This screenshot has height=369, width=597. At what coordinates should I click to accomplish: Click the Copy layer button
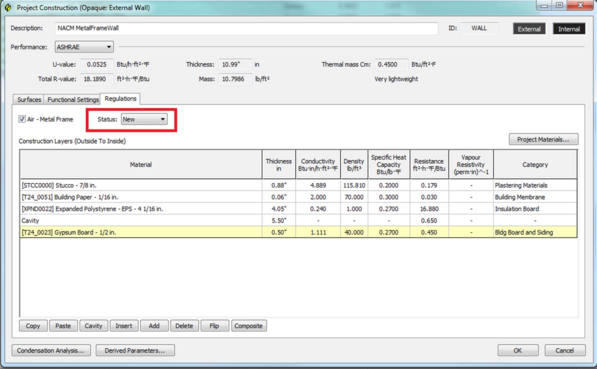(33, 326)
